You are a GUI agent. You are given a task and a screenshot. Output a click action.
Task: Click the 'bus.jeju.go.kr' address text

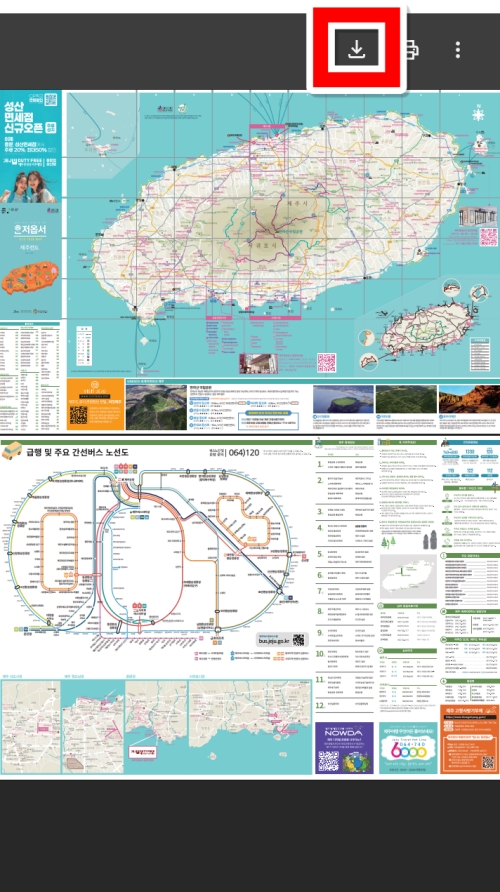[x=274, y=641]
